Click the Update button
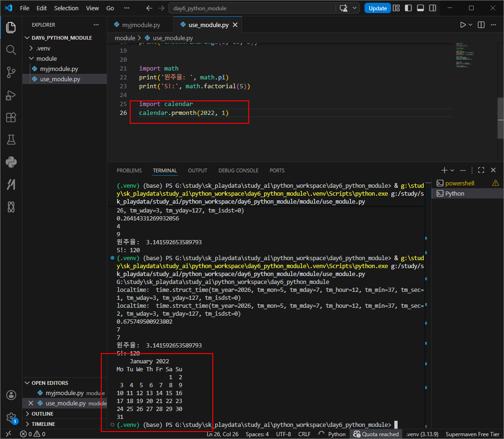The height and width of the screenshot is (439, 504). pyautogui.click(x=378, y=8)
